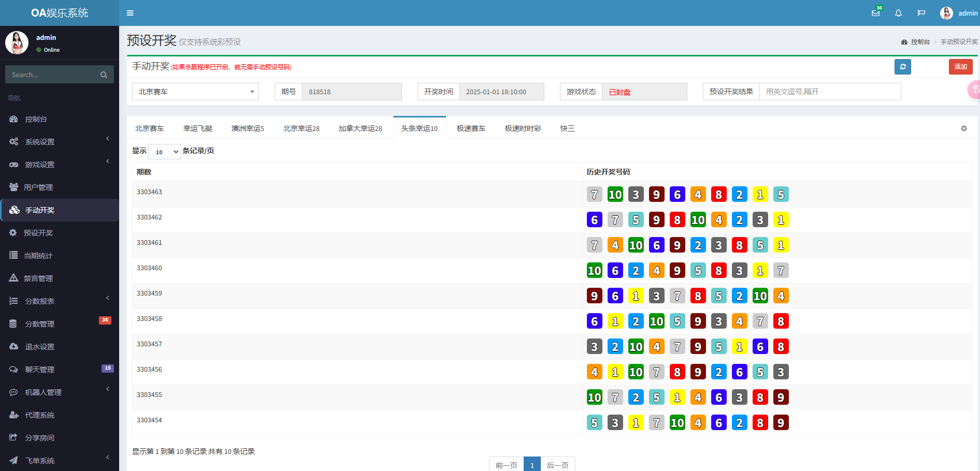Open the bell alerts icon
Viewport: 980px width, 471px height.
click(x=898, y=13)
